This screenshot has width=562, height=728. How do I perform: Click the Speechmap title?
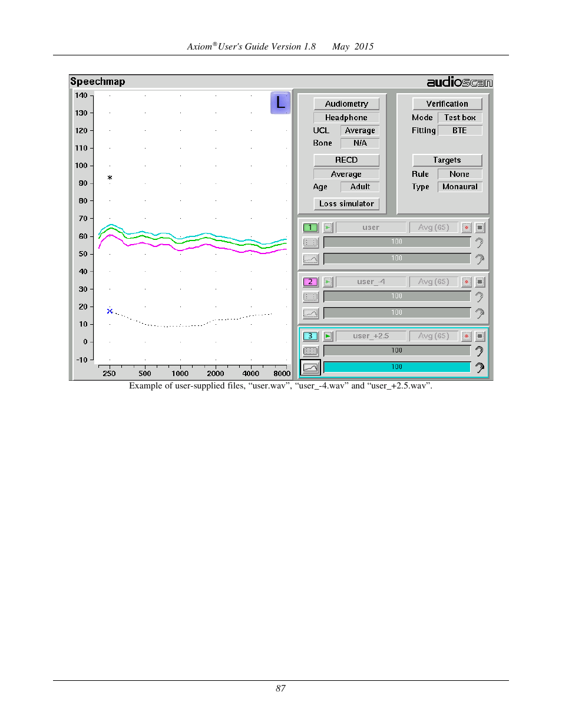(98, 82)
